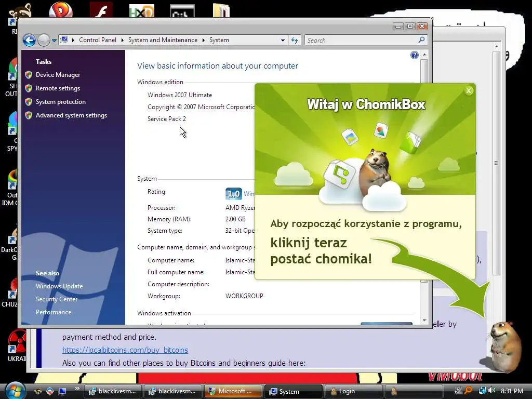Expand the arrow before System and Maintenance
Screen dimensions: 532x399
click(122, 40)
